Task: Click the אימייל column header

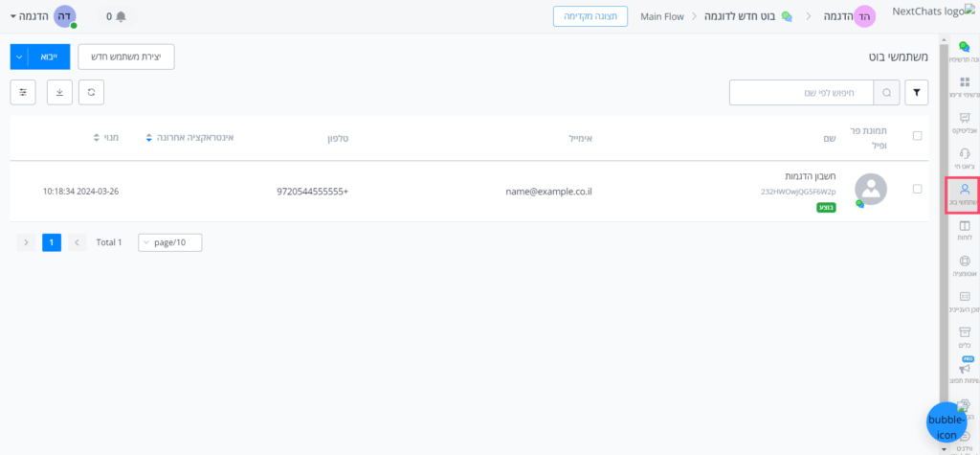Action: pos(579,137)
